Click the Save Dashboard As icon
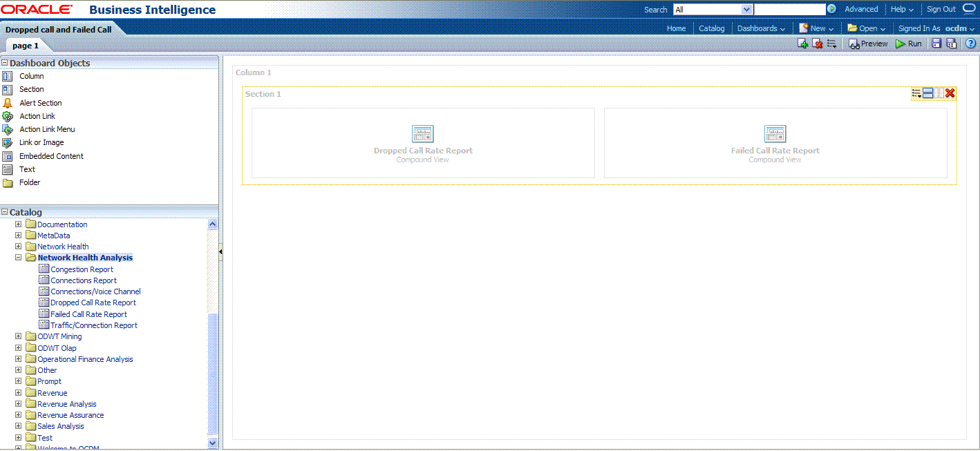Viewport: 980px width, 451px height. click(x=952, y=44)
